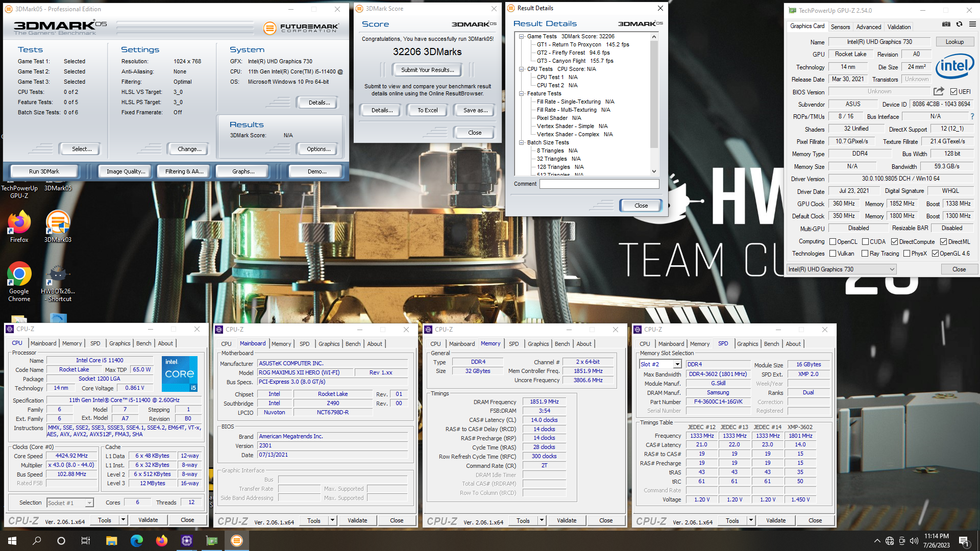
Task: Switch to Validation tab in GPU-Z
Action: coord(899,27)
